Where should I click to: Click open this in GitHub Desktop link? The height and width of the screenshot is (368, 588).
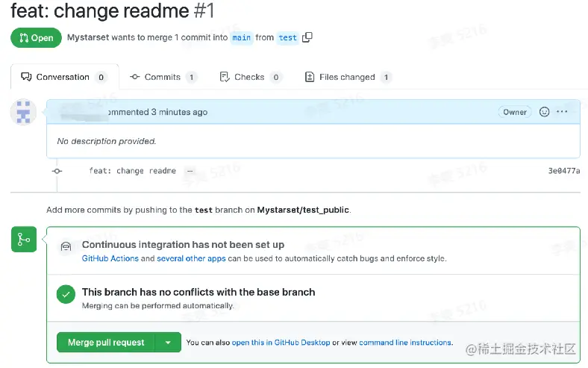click(x=281, y=343)
